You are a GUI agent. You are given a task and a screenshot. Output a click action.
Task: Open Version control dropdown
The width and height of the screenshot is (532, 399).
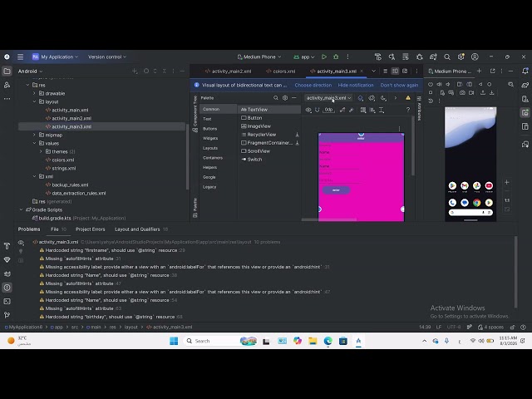[x=107, y=57]
